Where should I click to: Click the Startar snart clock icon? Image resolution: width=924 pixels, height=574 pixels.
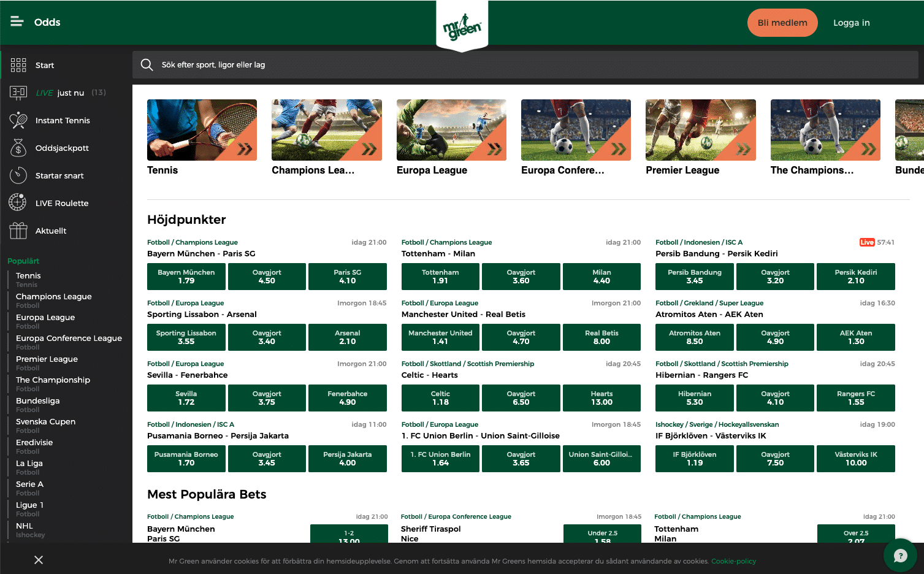tap(18, 175)
